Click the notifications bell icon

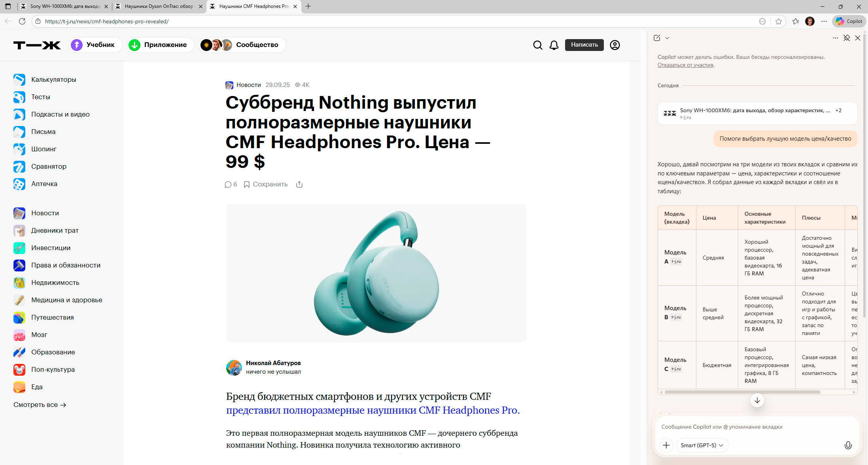click(x=554, y=45)
